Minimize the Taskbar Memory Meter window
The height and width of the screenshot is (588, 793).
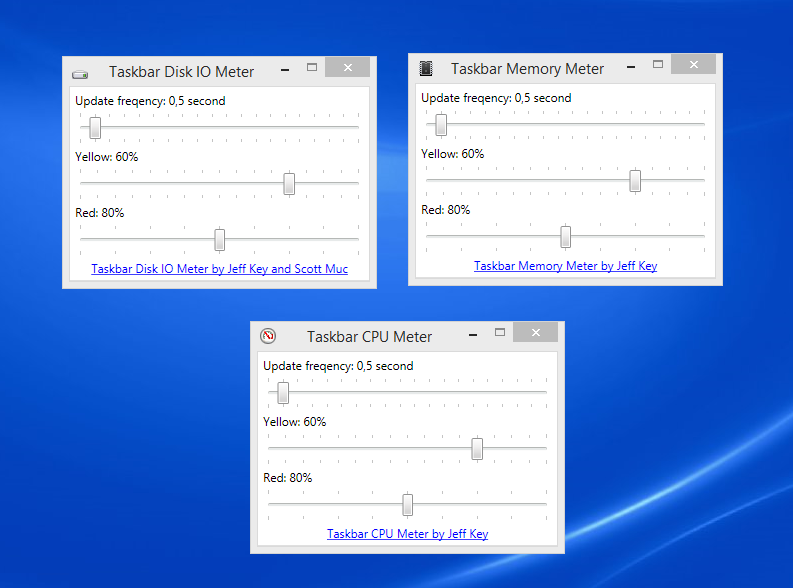631,66
